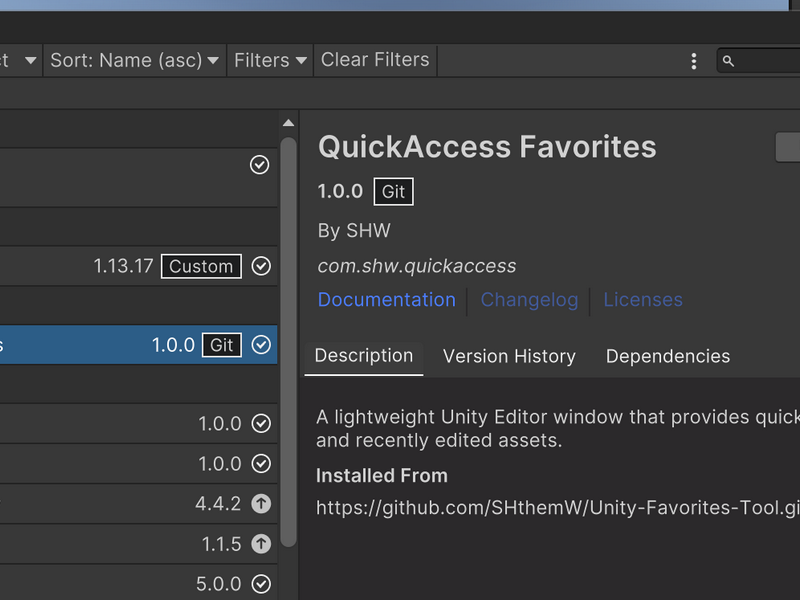Click the GitHub Unity-Favorites-Tool install URL
Screen dimensions: 800x600
click(x=558, y=508)
